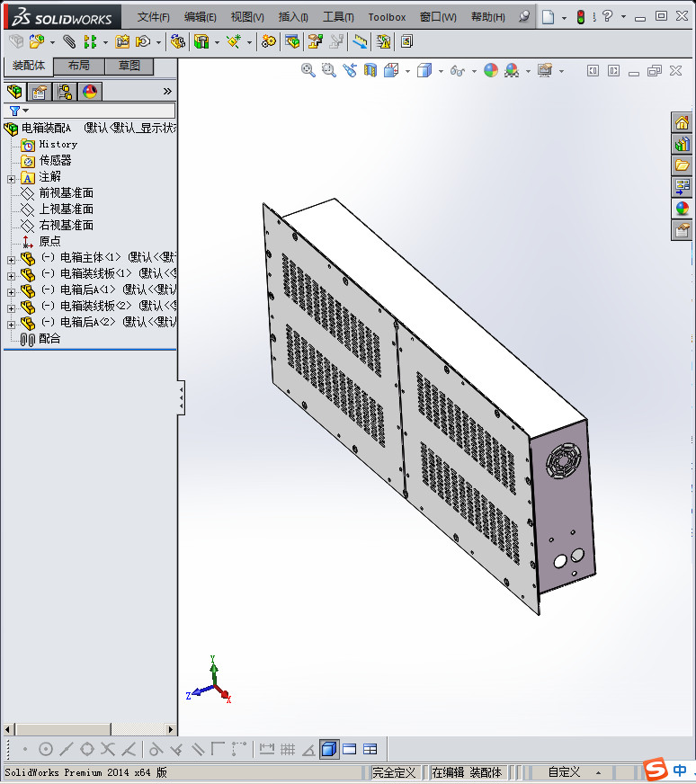Expand the 电箱后A<1> component
Image resolution: width=696 pixels, height=784 pixels.
coord(11,292)
